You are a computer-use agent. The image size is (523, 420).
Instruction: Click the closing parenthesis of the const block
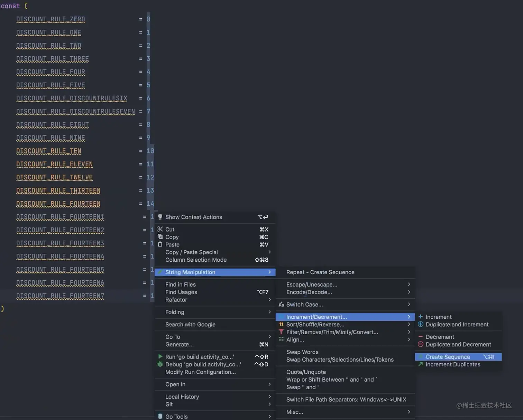coord(2,309)
